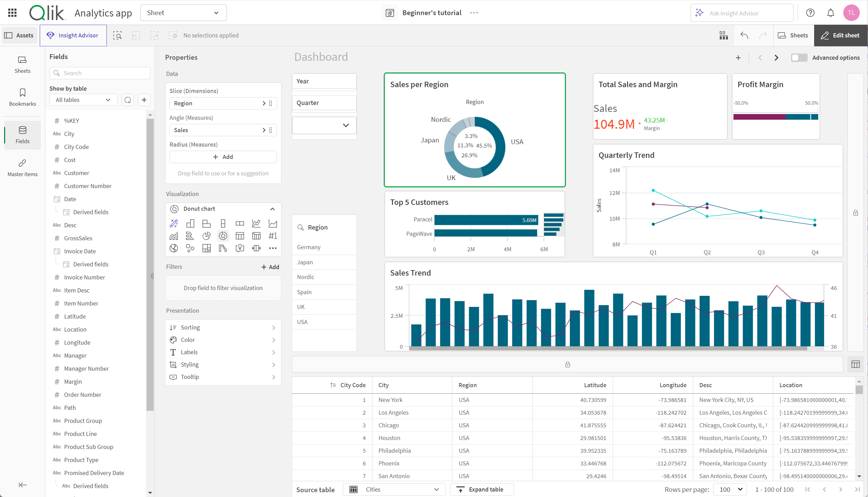Click the Insight Advisor panel icon
This screenshot has height=497, width=868.
73,35
